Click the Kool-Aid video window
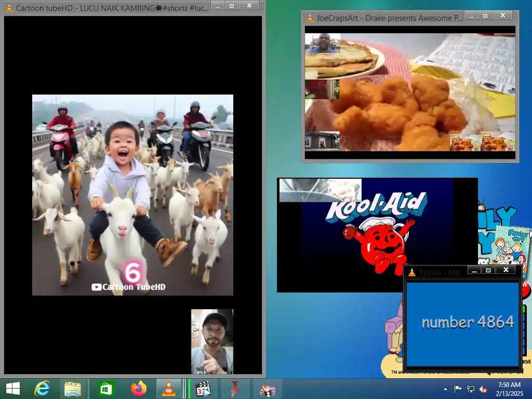Screen dimensions: 532x399 [377, 235]
